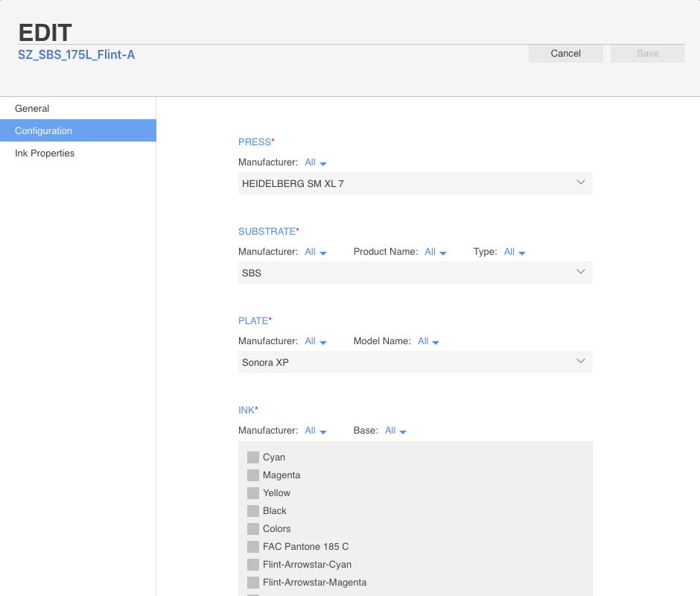Open Ink Manufacturer filter
The height and width of the screenshot is (596, 700).
click(x=316, y=431)
